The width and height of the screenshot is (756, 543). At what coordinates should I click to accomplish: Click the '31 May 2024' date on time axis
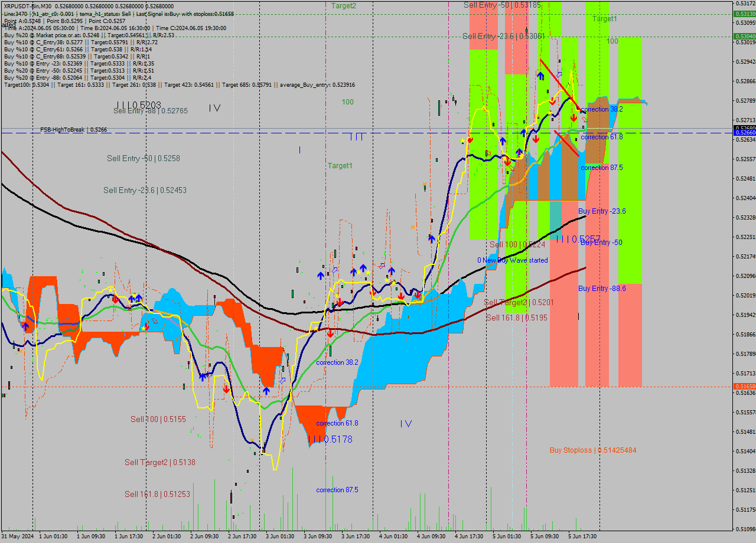[18, 537]
